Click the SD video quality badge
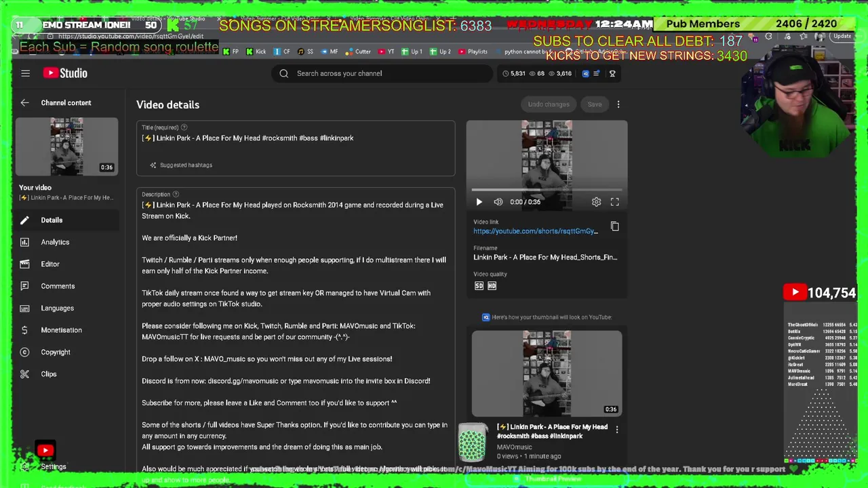This screenshot has height=488, width=868. point(479,286)
